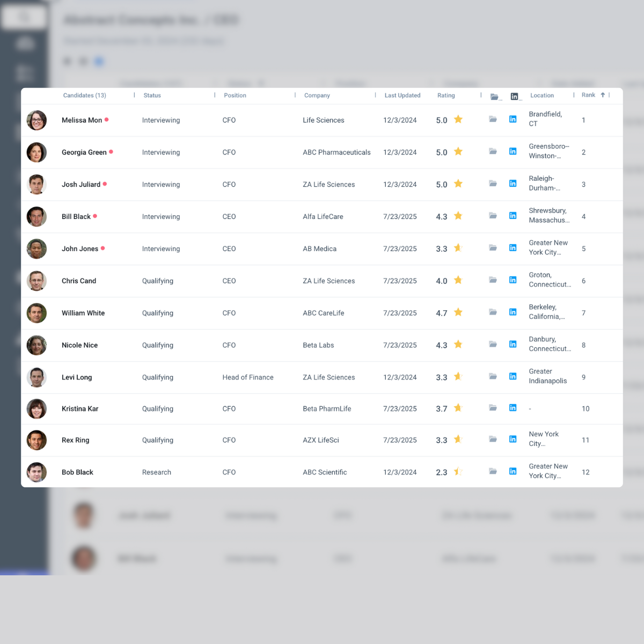Open LinkedIn profile of John Jones
The height and width of the screenshot is (644, 644).
tap(513, 248)
